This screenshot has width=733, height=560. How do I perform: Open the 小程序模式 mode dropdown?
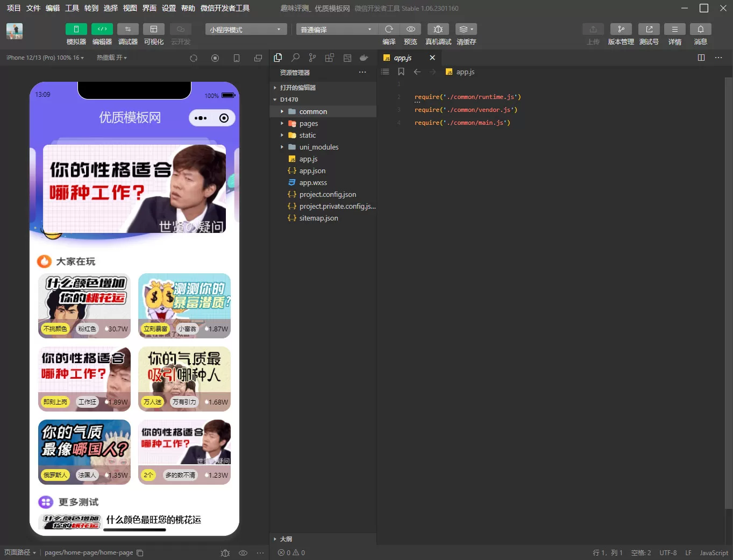(245, 29)
